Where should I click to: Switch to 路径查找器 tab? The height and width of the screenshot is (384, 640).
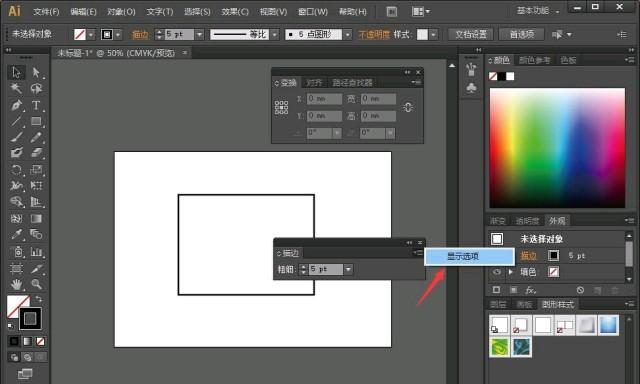point(352,83)
